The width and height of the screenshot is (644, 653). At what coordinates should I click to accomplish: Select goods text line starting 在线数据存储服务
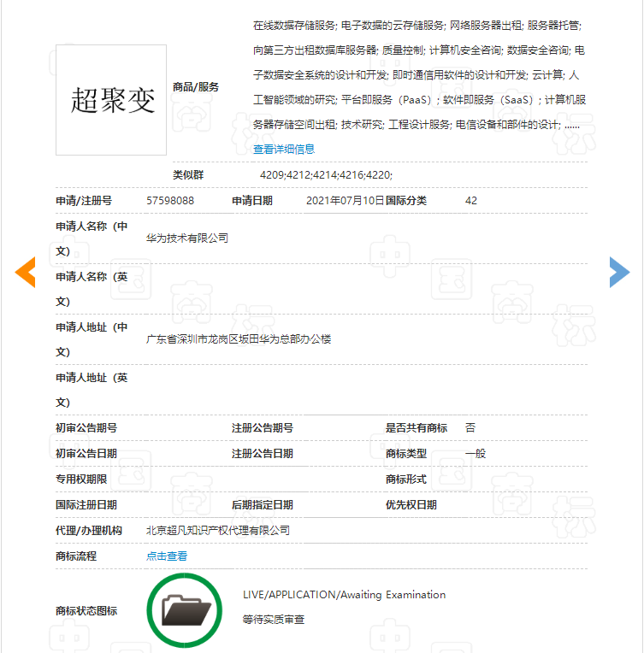click(417, 26)
